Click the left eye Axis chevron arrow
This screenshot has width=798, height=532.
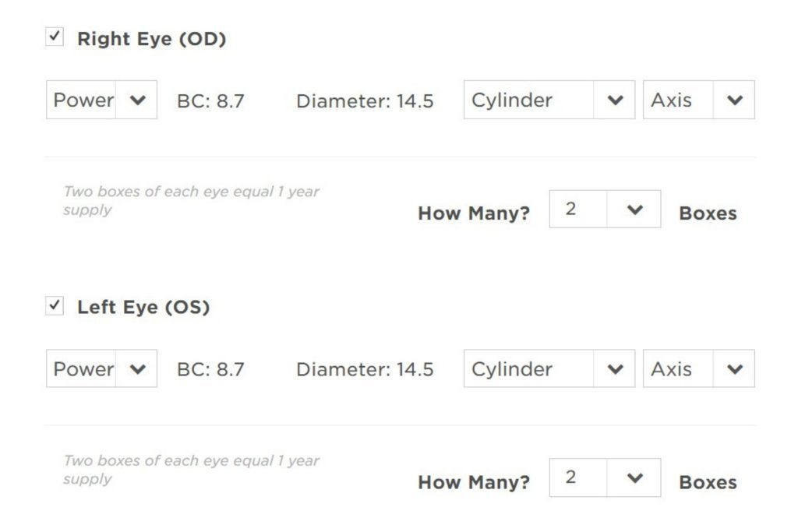tap(734, 369)
